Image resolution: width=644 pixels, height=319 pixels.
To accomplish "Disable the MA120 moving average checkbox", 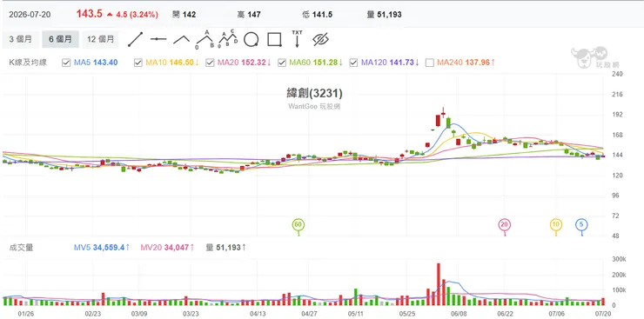I will [353, 63].
